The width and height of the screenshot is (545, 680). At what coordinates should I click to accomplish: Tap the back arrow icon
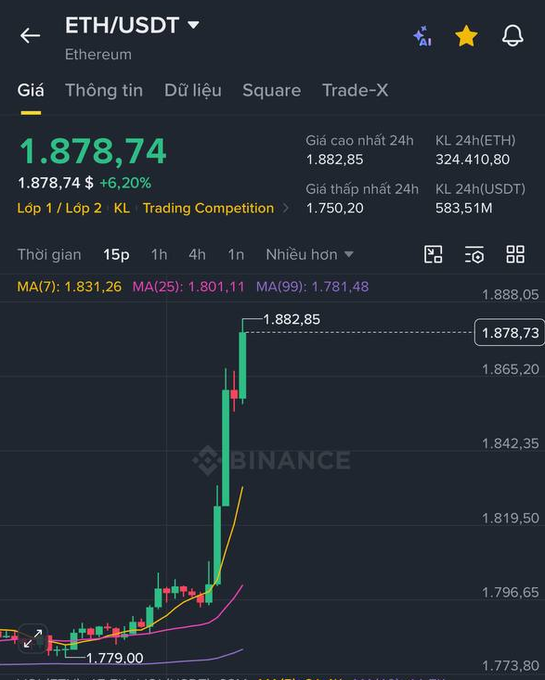pyautogui.click(x=30, y=35)
